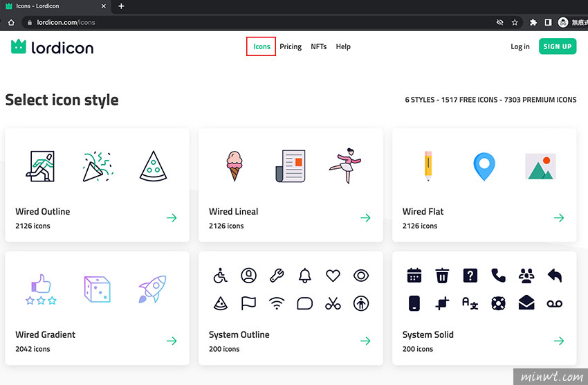The width and height of the screenshot is (588, 385).
Task: Open the Help menu item
Action: pyautogui.click(x=342, y=46)
